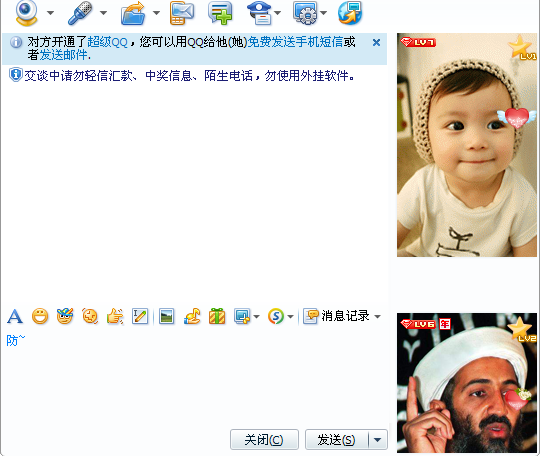Image resolution: width=540 pixels, height=456 pixels.
Task: Send a gift with gift box icon
Action: point(217,316)
